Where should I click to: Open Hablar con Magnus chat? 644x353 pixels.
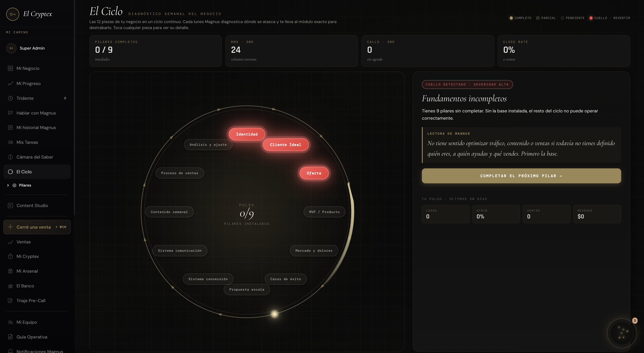[x=37, y=113]
